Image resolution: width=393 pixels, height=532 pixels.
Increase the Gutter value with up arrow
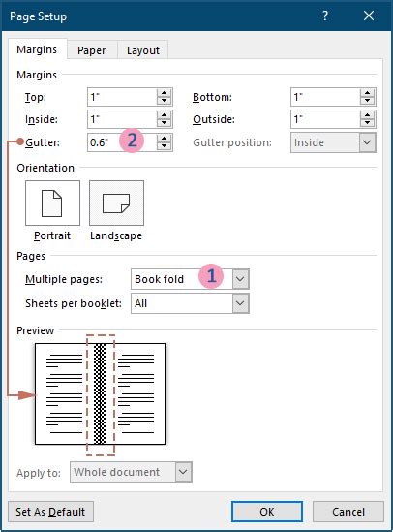click(164, 139)
